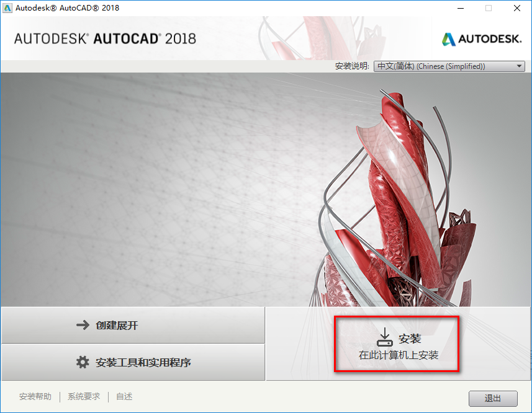The width and height of the screenshot is (532, 413).
Task: Open the 安装帮助 installation help link
Action: coord(35,396)
